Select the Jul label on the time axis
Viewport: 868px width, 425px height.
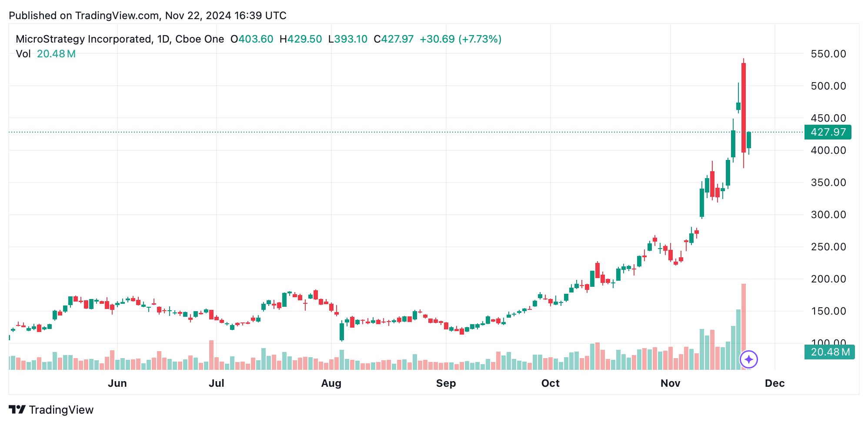[217, 383]
